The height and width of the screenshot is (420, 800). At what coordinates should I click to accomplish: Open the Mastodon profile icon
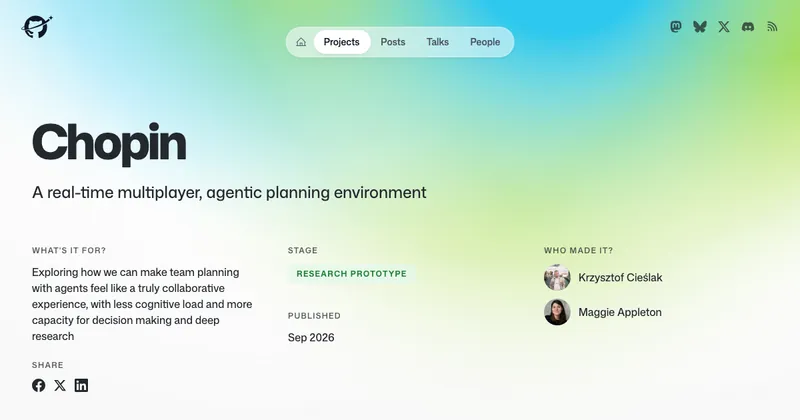[x=676, y=27]
